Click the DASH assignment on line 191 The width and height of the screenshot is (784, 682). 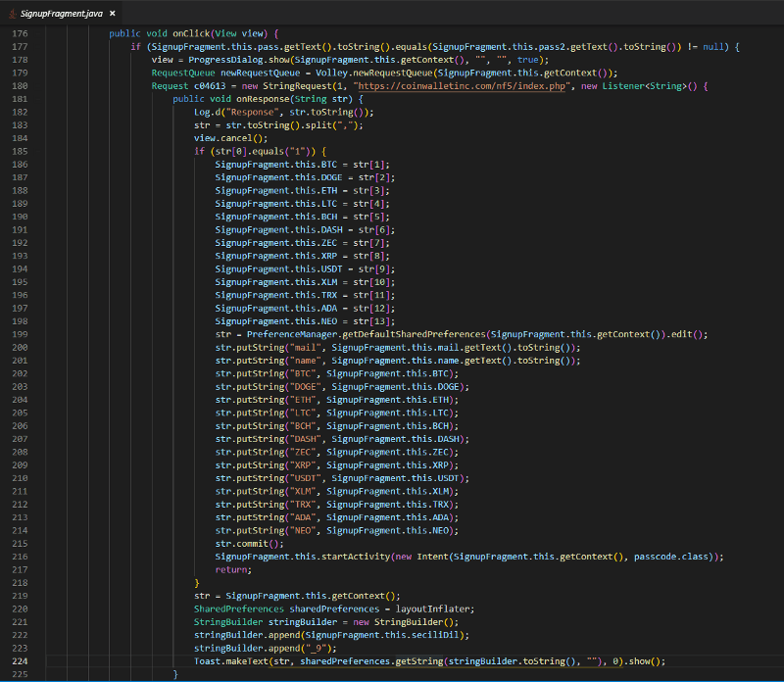305,230
